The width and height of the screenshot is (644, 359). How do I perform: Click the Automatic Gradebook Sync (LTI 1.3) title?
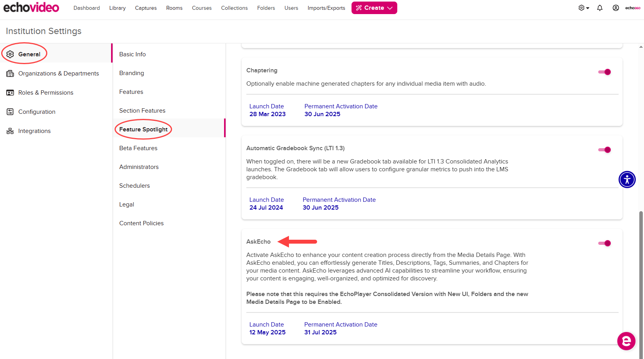(x=296, y=148)
